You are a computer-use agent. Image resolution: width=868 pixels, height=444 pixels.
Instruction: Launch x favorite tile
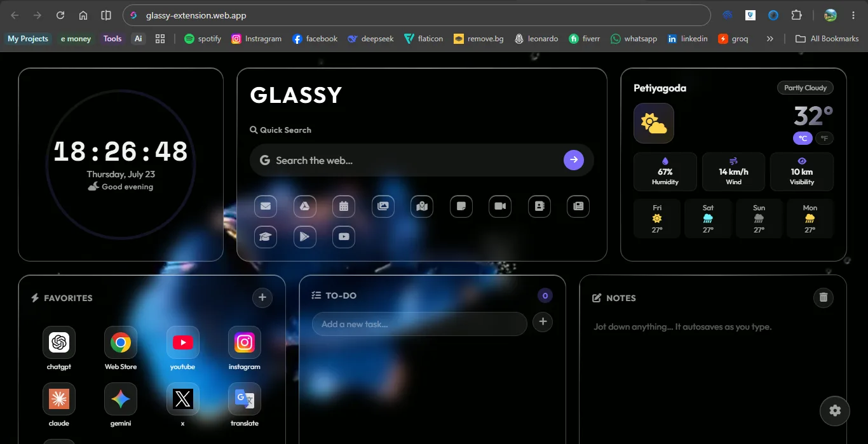[x=183, y=405]
